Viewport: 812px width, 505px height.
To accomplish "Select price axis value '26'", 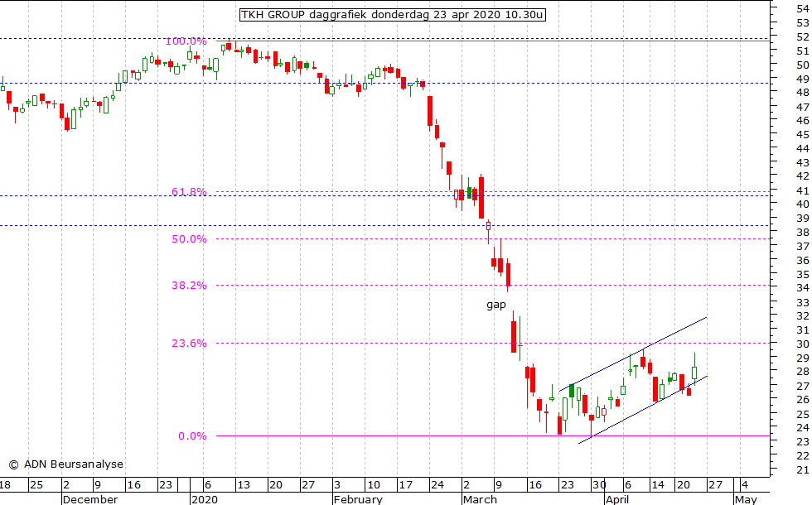I will 803,399.
